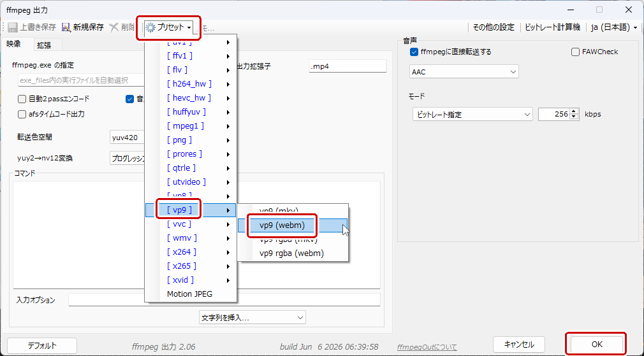Open the yuy2→nv12変換 dropdown
The image size is (644, 356).
click(128, 158)
